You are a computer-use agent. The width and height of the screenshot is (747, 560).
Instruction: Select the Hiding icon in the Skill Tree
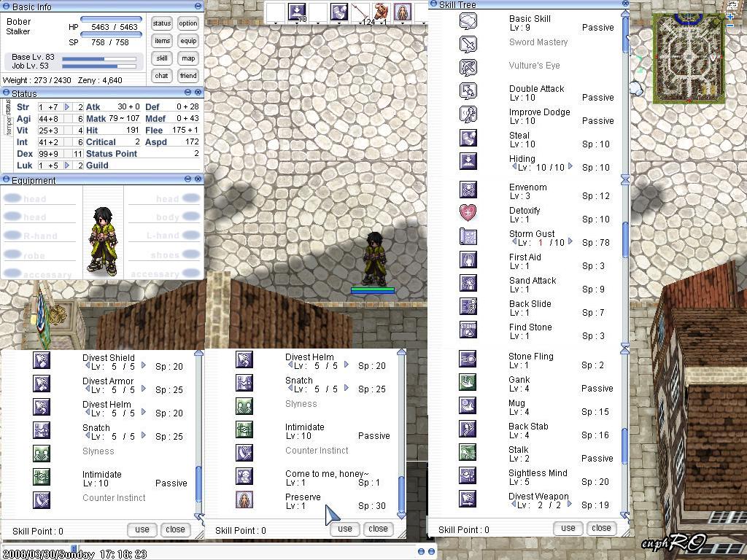tap(468, 161)
